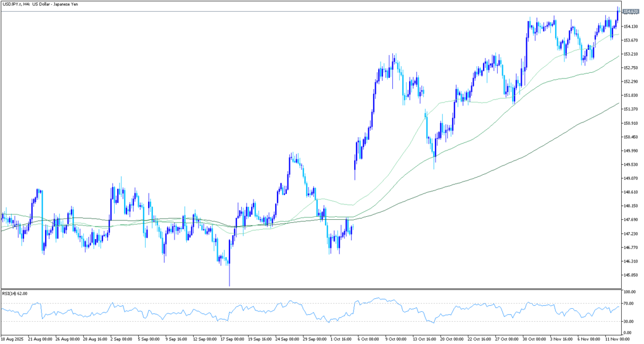
Task: Click the 30 Oct 00:00 time label
Action: point(535,339)
